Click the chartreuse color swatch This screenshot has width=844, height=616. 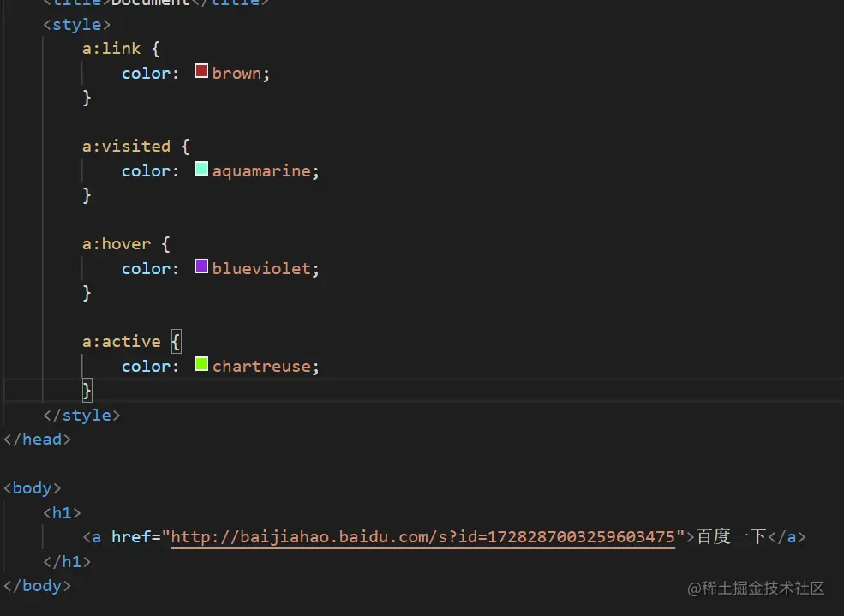pos(201,363)
